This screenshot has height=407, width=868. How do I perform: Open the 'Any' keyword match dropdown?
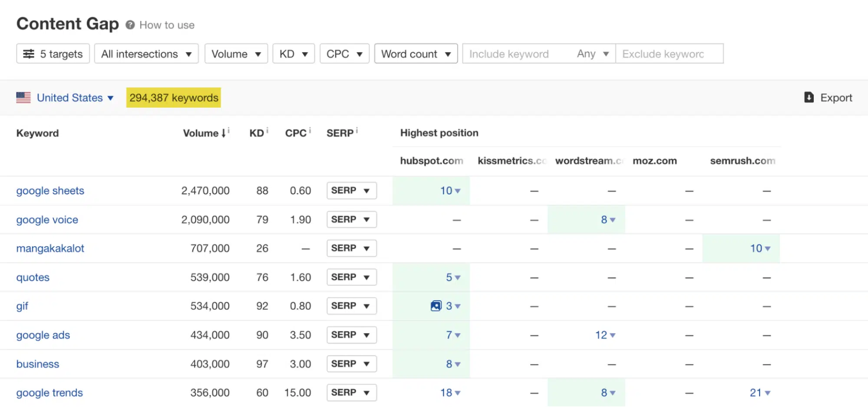coord(592,53)
